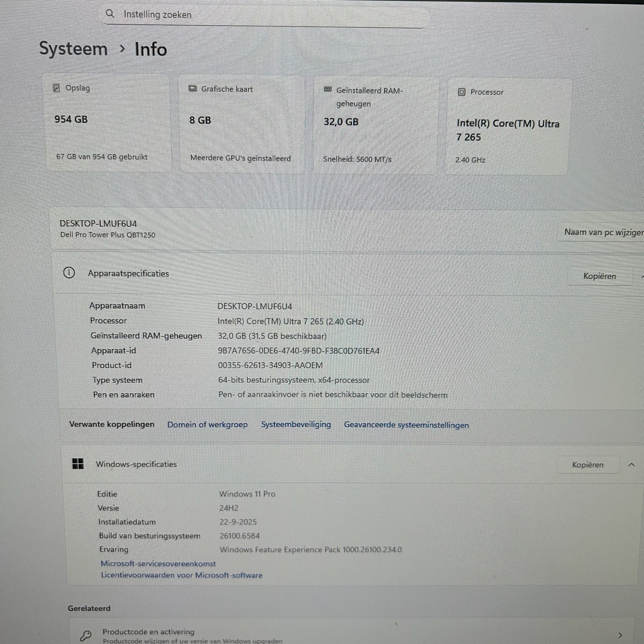Click the Opslag storage icon
The width and height of the screenshot is (644, 644).
coord(56,88)
